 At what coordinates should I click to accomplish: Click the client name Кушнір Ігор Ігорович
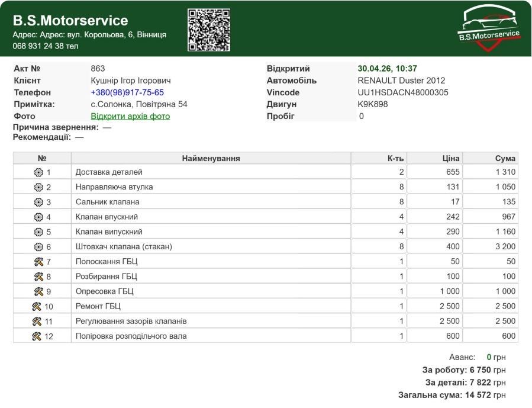tap(131, 81)
